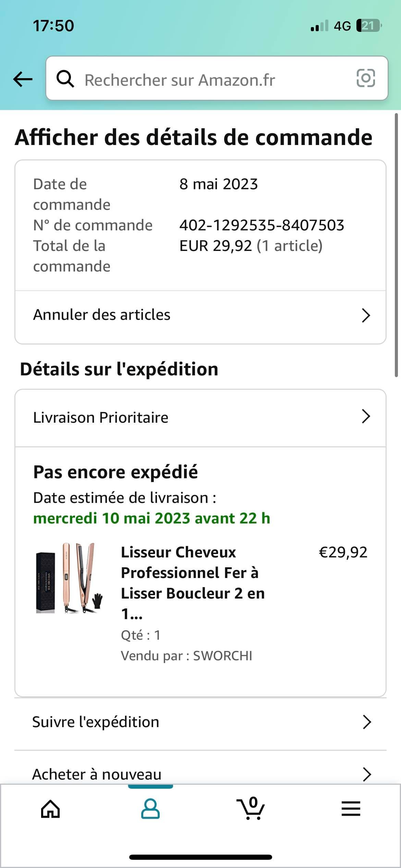401x868 pixels.
Task: Tap the hair straightener product thumbnail
Action: (69, 578)
